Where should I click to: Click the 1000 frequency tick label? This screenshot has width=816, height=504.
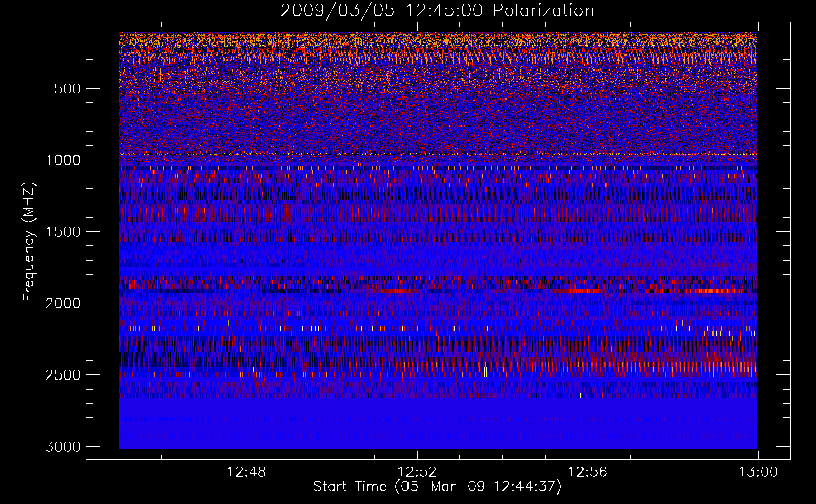click(x=63, y=160)
